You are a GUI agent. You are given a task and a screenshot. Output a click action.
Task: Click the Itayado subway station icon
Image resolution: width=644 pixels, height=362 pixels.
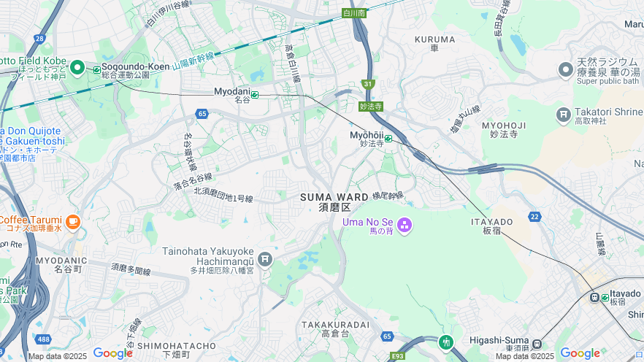tap(605, 298)
